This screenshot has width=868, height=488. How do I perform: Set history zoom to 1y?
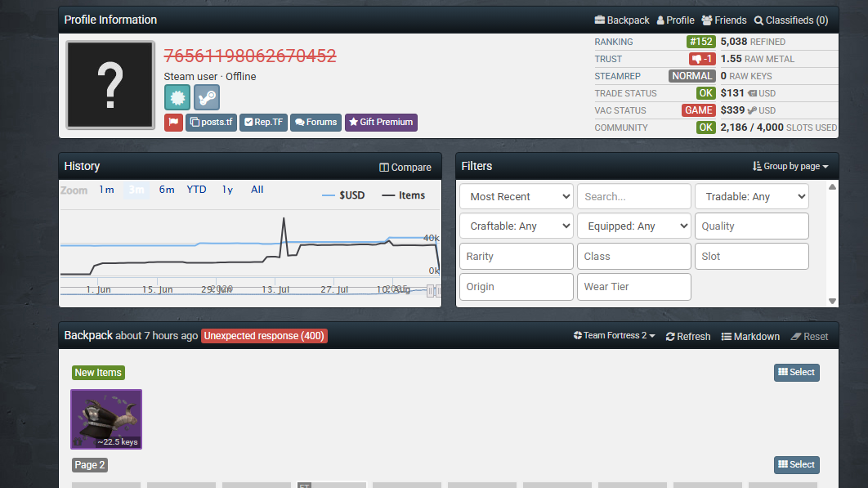[x=227, y=190]
